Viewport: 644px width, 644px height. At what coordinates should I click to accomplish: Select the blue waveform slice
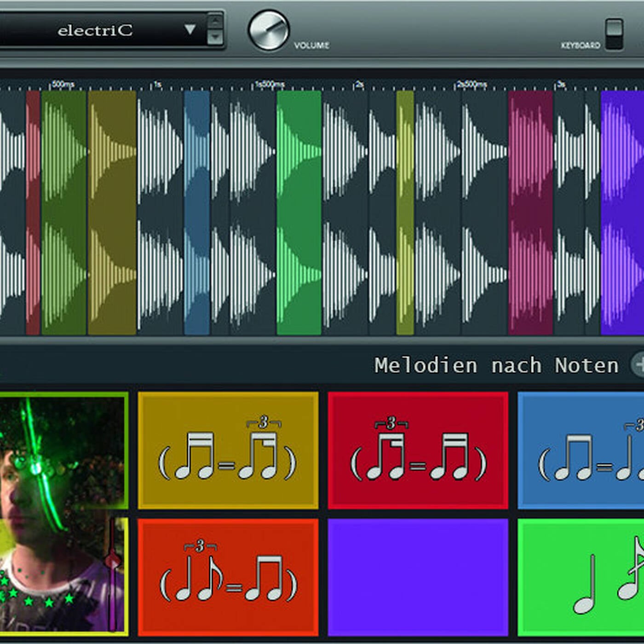coord(197,213)
